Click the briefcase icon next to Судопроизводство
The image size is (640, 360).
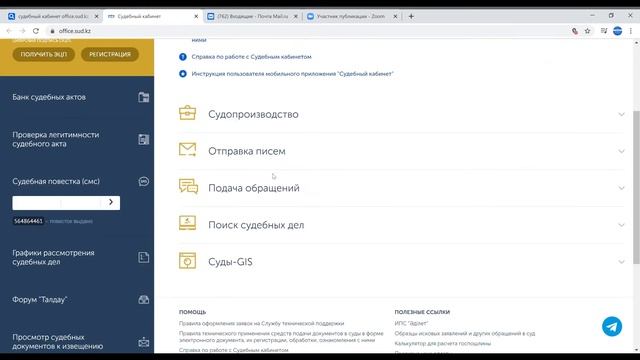187,113
